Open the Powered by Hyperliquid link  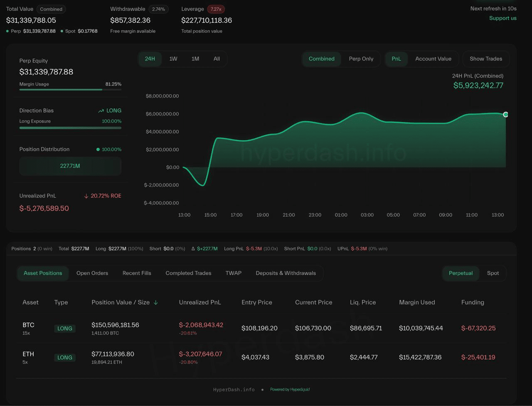(x=290, y=389)
